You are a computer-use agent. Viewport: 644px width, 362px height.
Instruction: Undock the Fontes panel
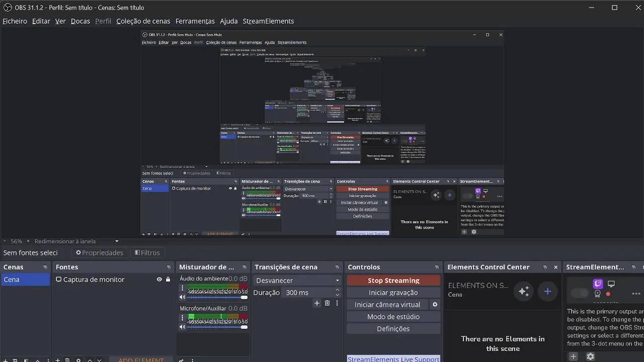169,267
